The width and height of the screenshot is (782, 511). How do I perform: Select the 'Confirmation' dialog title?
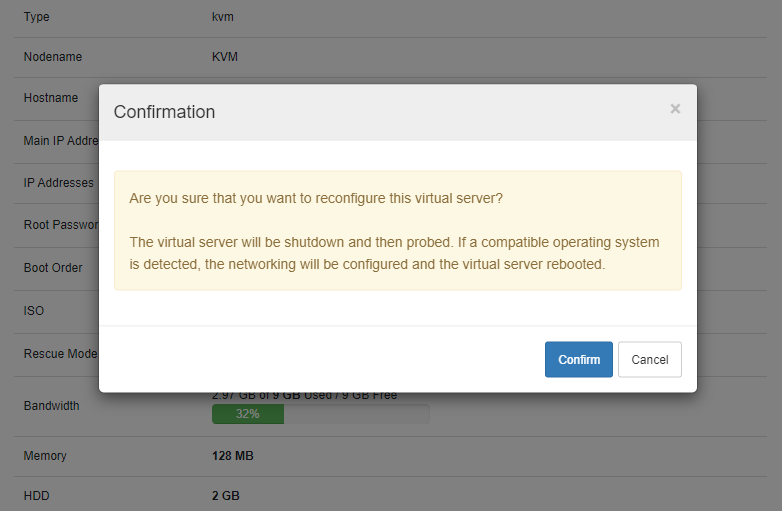[164, 112]
